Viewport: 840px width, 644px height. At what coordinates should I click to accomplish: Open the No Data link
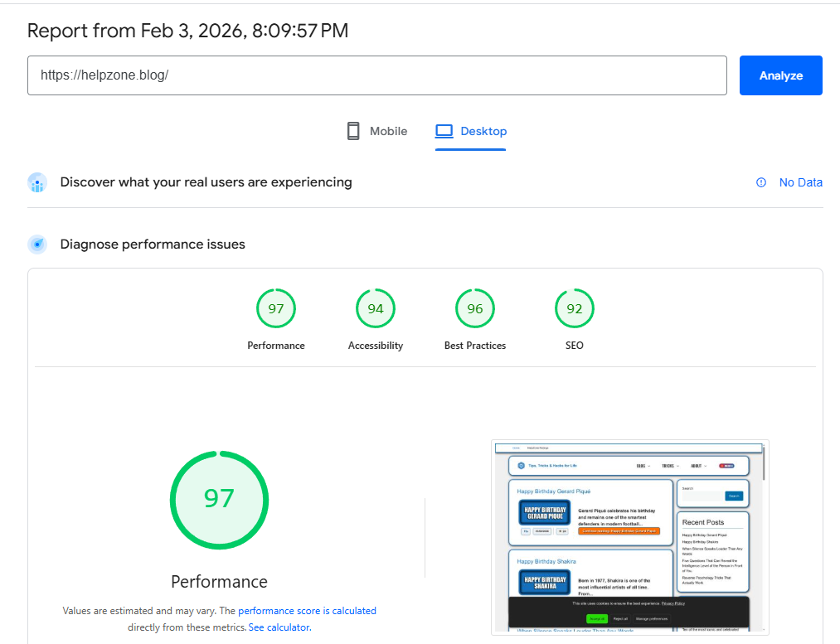click(800, 182)
